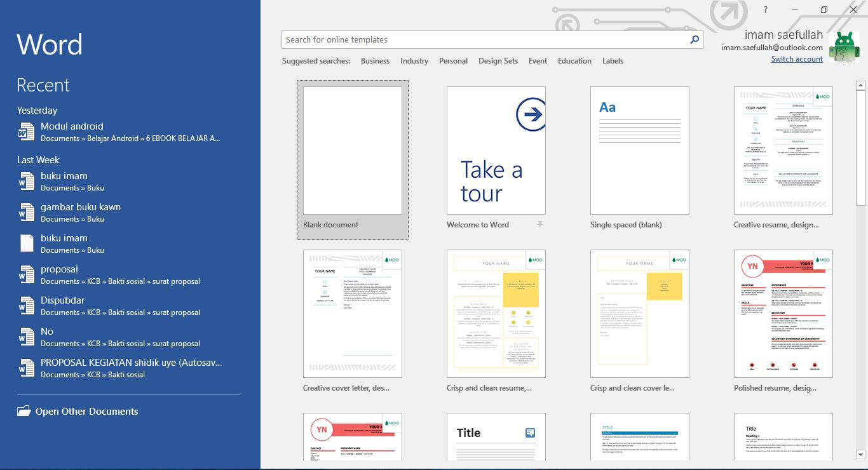Viewport: 868px width, 470px height.
Task: Select the Event suggested search
Action: [538, 61]
